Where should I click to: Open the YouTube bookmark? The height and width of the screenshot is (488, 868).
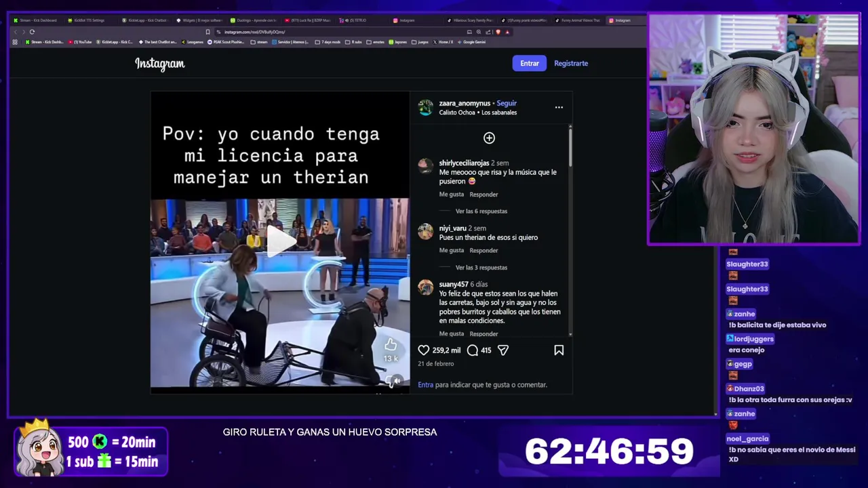(80, 42)
